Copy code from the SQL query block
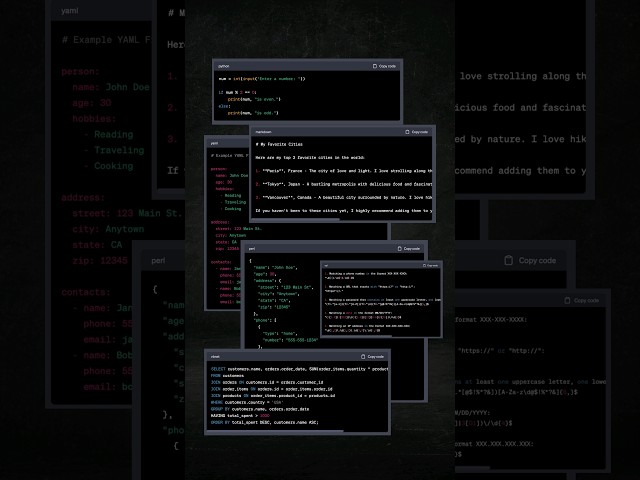This screenshot has height=480, width=640. pyautogui.click(x=372, y=357)
